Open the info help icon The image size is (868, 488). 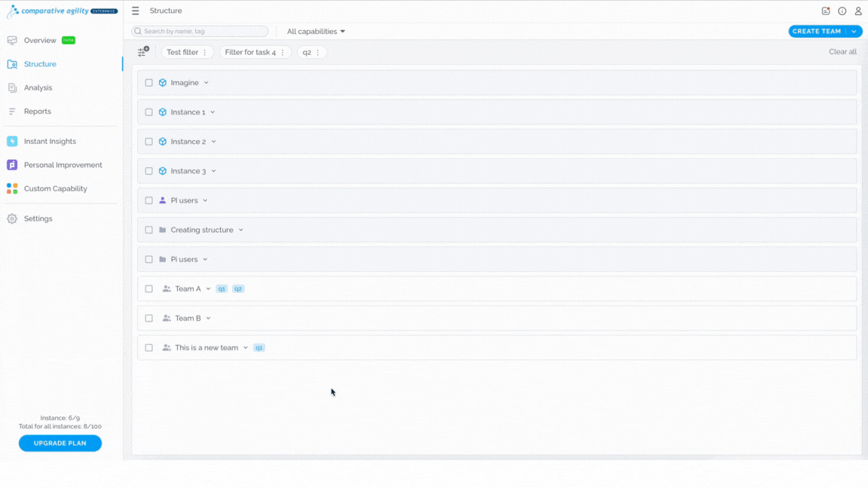click(842, 11)
